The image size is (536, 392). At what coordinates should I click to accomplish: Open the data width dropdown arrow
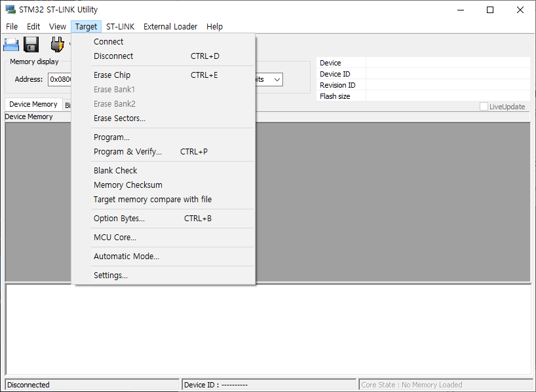click(x=277, y=80)
